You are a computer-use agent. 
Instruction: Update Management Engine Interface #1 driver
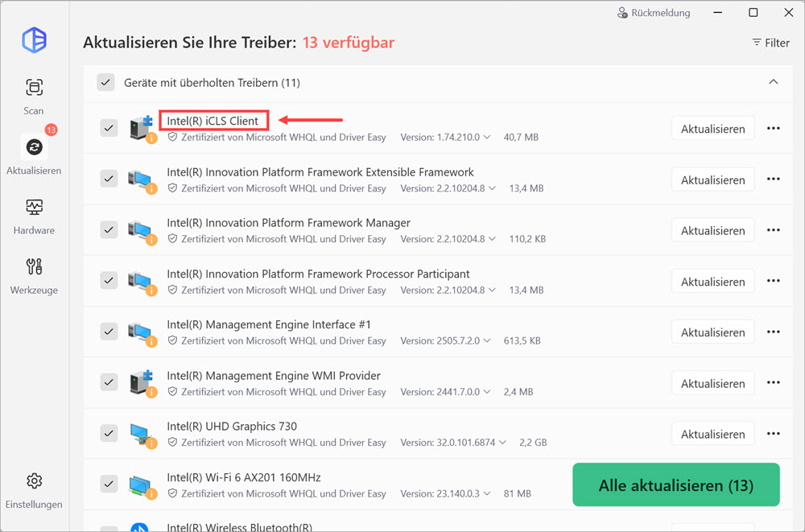coord(712,332)
